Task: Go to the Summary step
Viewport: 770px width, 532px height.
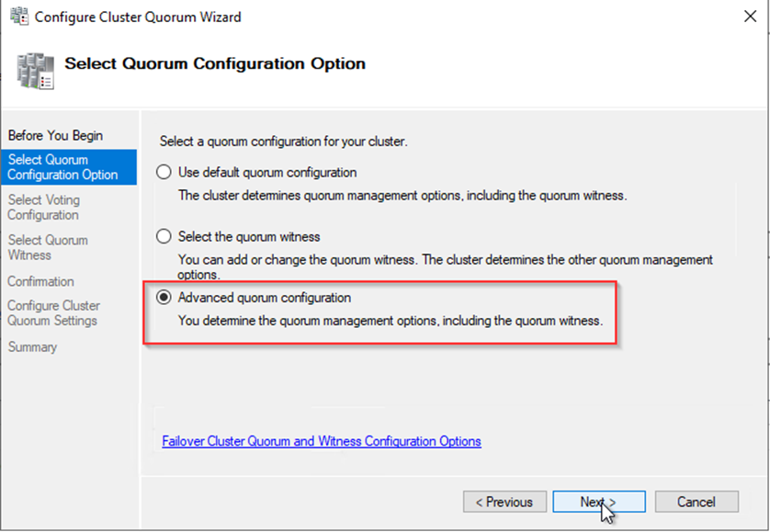Action: 32,347
